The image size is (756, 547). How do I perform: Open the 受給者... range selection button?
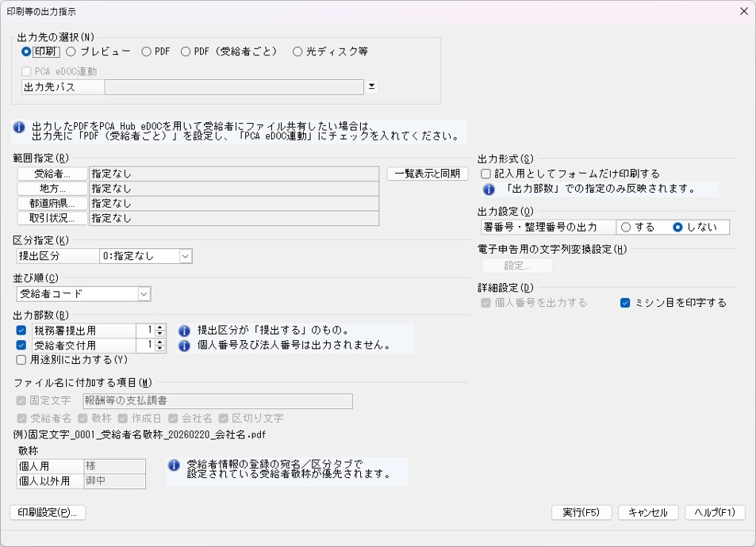click(52, 174)
